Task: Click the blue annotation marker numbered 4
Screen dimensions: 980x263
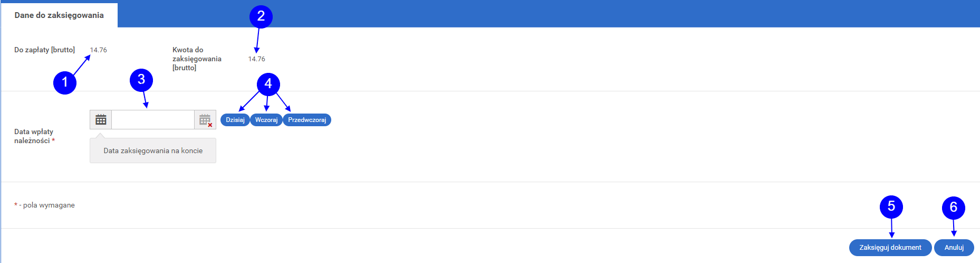Action: tap(268, 84)
